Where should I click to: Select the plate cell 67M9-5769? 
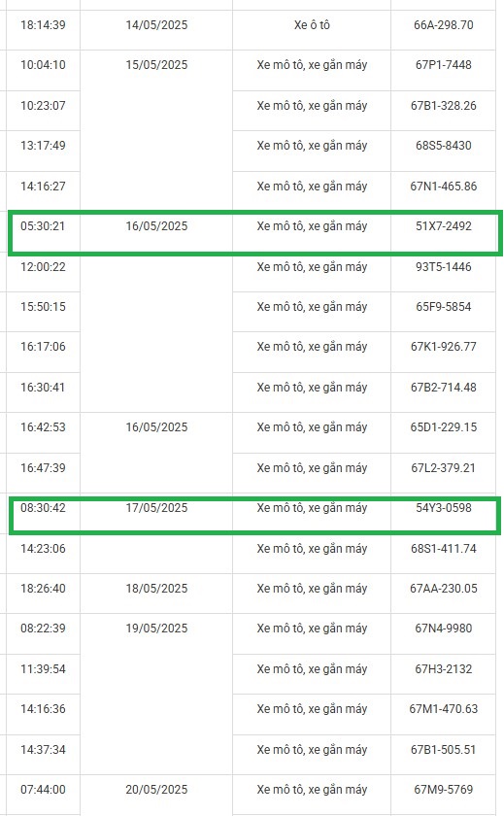(x=443, y=795)
